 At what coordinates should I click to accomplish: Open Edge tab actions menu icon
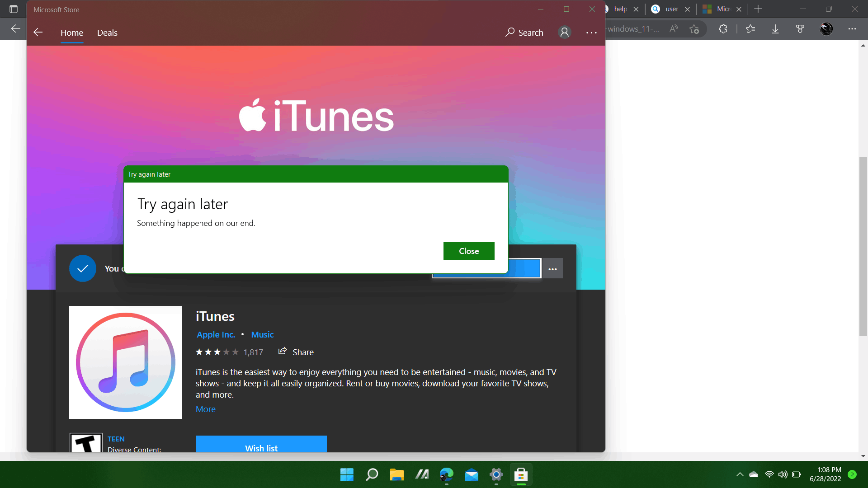14,9
